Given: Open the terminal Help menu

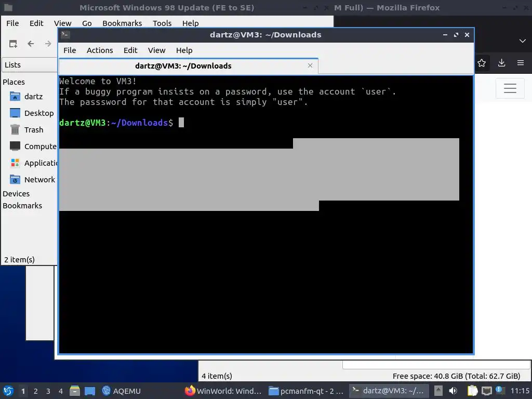Looking at the screenshot, I should point(184,50).
